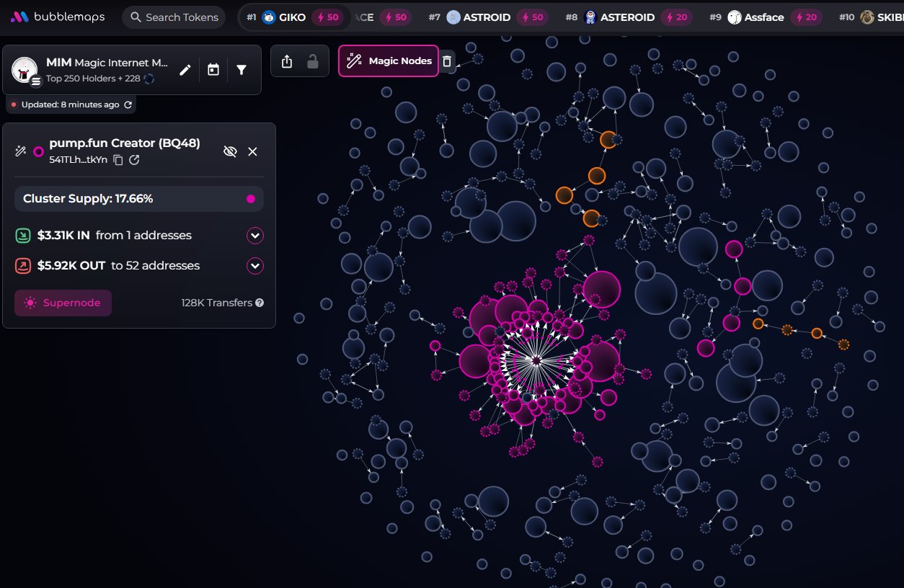Click the bubblemaps logo link
This screenshot has height=588, width=904.
tap(58, 17)
